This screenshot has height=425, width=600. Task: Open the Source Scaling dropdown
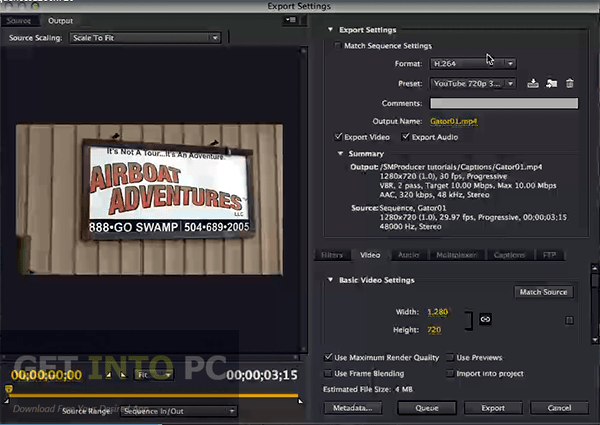pyautogui.click(x=145, y=38)
